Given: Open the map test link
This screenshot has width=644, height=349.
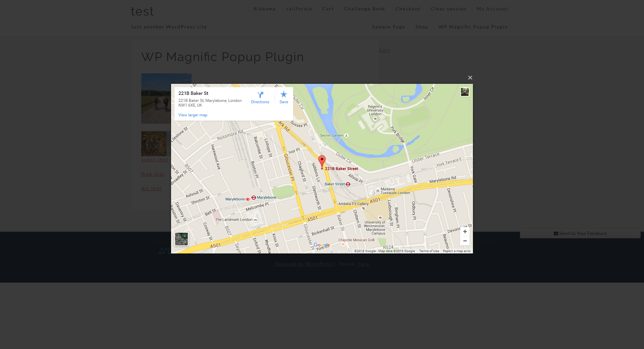Looking at the screenshot, I should click(x=153, y=174).
